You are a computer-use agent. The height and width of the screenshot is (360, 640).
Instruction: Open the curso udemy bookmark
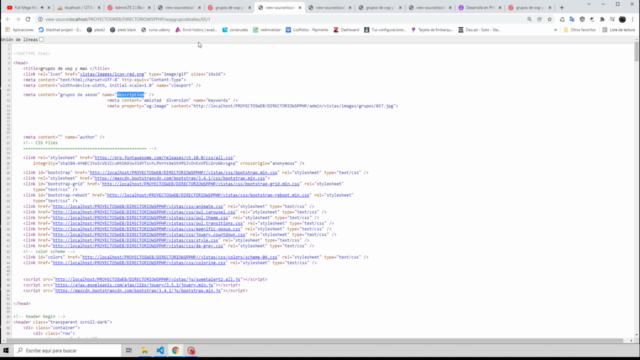tap(156, 30)
